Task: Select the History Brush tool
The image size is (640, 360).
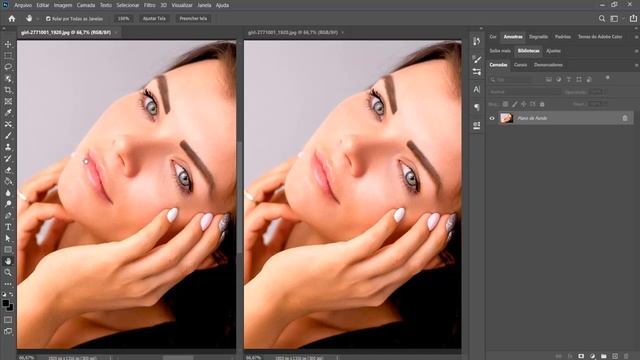Action: [x=8, y=158]
